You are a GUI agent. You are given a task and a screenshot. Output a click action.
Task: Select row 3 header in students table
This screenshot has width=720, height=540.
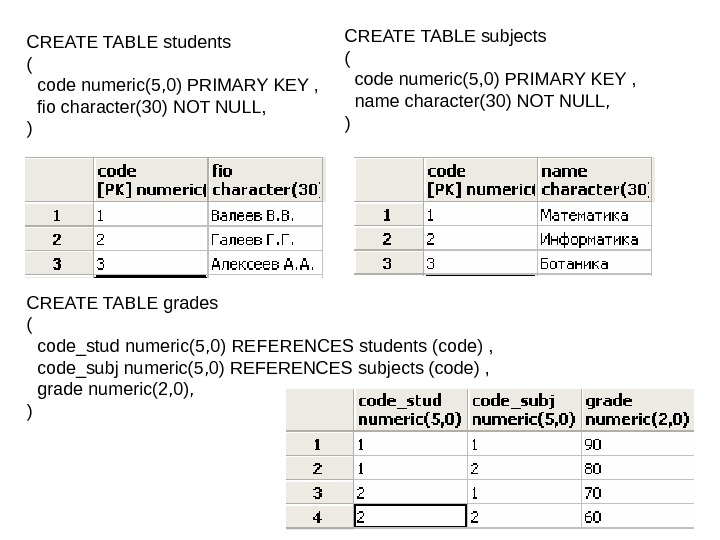[x=57, y=264]
